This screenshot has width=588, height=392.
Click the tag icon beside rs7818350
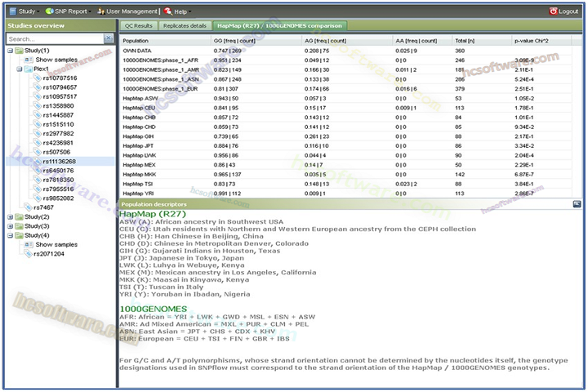[x=38, y=180]
